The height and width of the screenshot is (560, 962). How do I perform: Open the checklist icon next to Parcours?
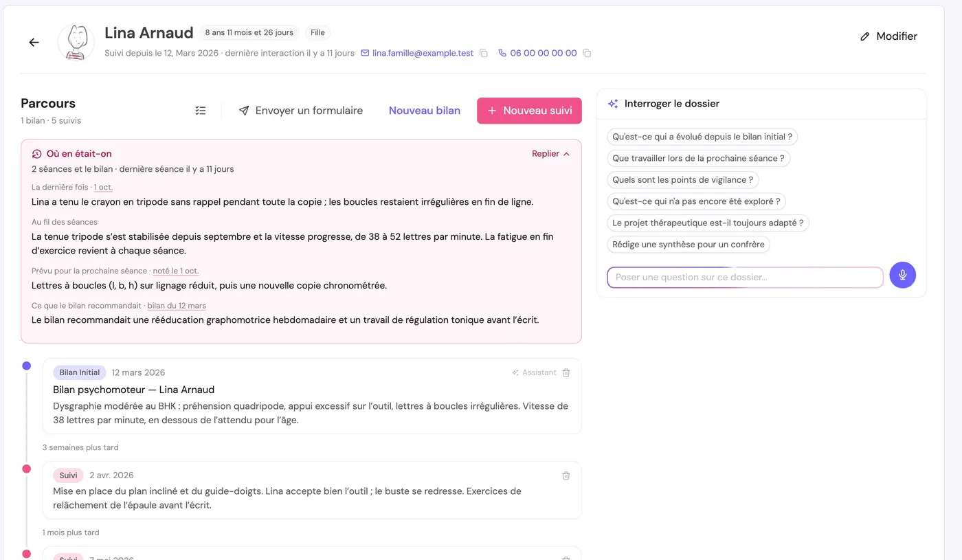[x=201, y=111]
